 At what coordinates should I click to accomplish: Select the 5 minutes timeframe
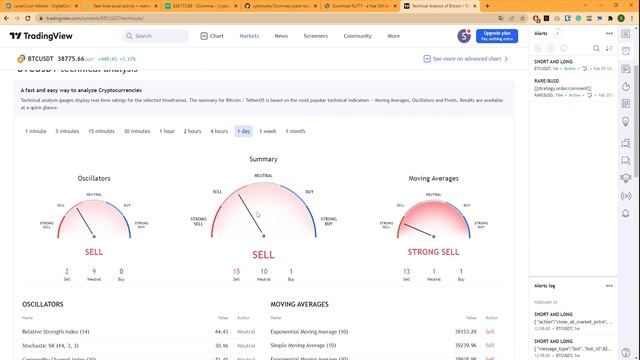click(67, 131)
